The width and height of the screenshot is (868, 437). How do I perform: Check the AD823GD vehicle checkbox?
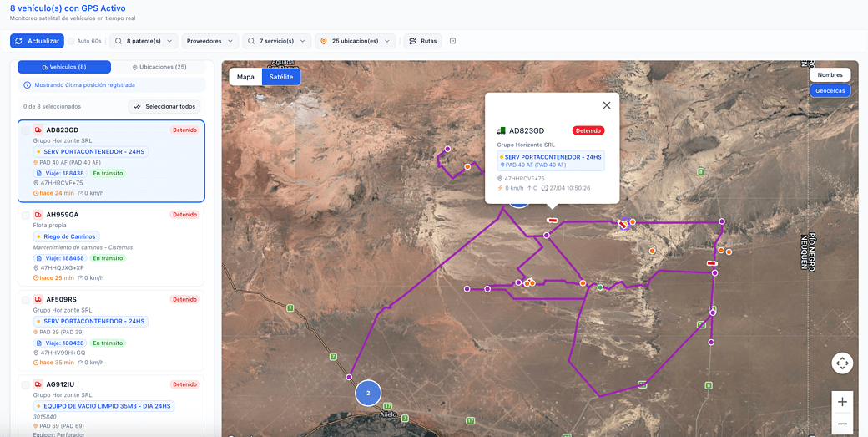[26, 130]
